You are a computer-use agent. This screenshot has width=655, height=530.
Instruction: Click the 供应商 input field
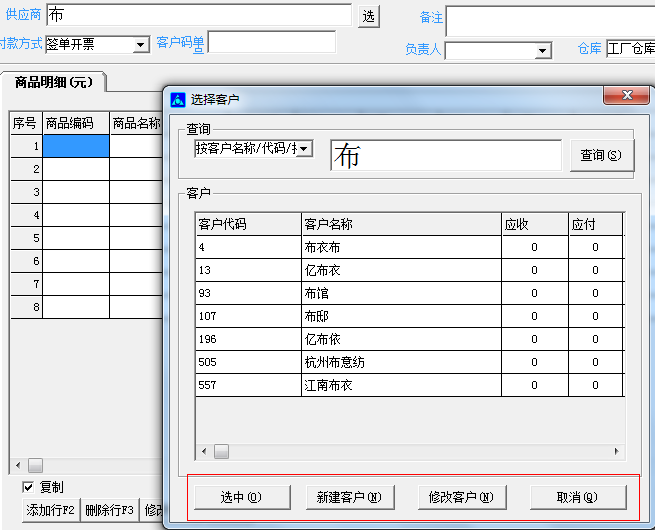(x=199, y=15)
